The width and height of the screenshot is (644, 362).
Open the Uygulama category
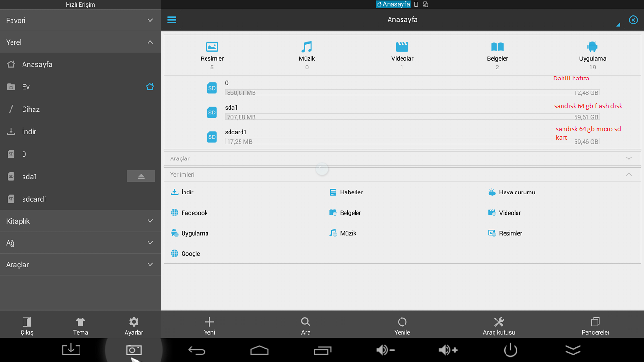coord(593,55)
